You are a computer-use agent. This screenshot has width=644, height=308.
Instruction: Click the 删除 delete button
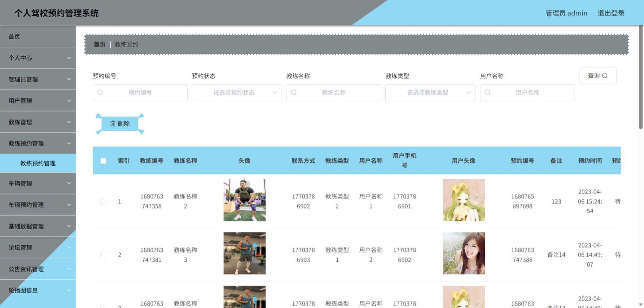[x=120, y=124]
